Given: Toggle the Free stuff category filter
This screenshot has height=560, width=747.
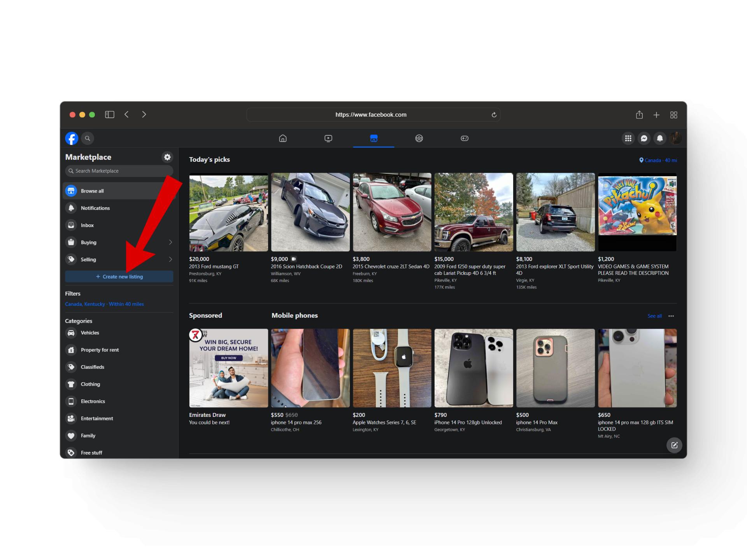Looking at the screenshot, I should [92, 452].
